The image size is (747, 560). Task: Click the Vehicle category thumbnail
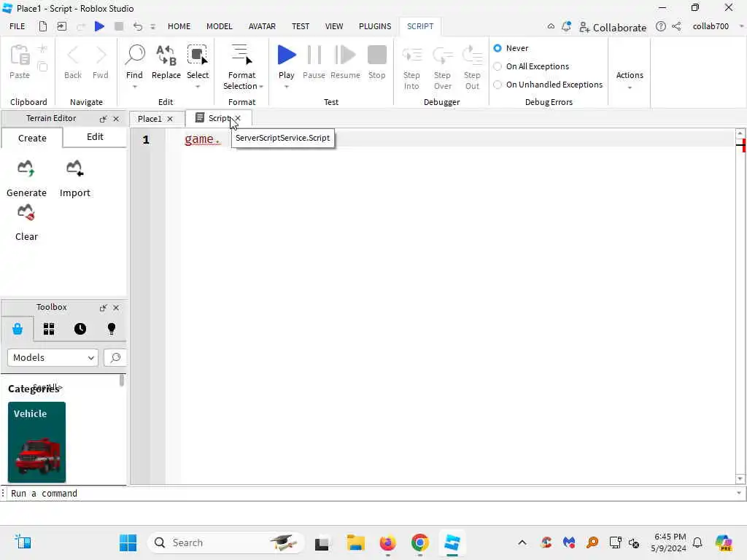[36, 443]
